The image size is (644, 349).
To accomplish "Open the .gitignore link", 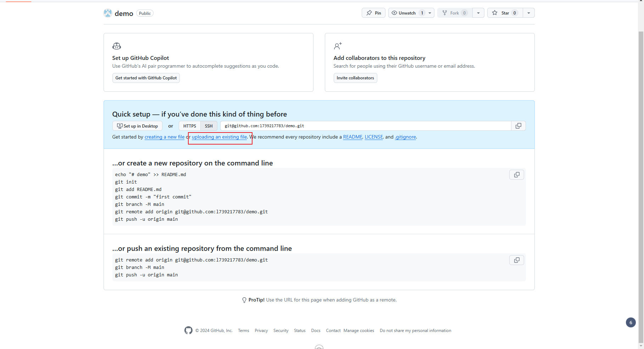I will tap(405, 137).
